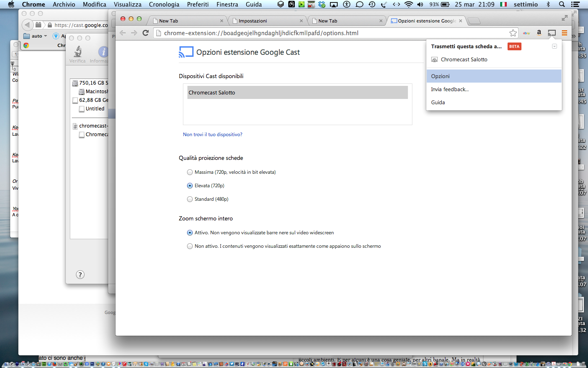Click the Italian flag input source icon

tap(503, 4)
